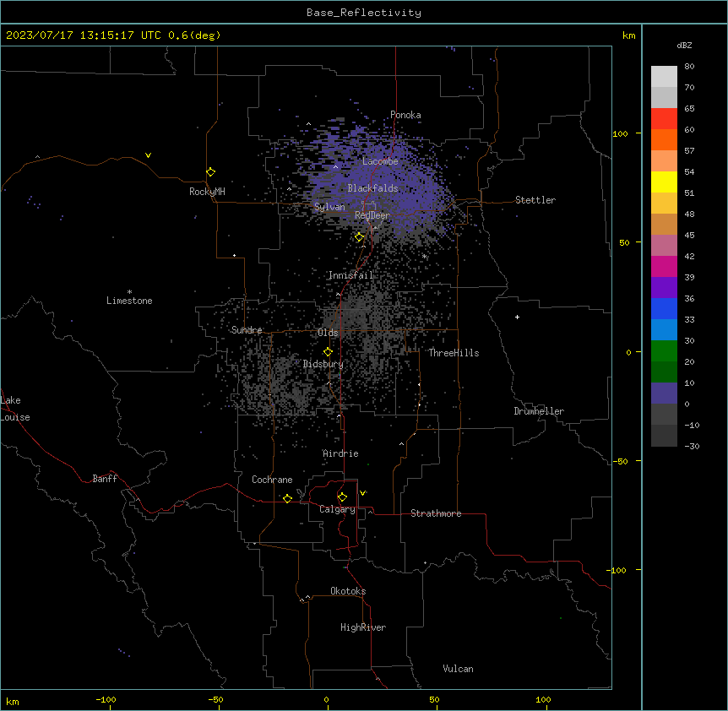Click the Base_Reflectivity title
The width and height of the screenshot is (728, 711).
(364, 13)
